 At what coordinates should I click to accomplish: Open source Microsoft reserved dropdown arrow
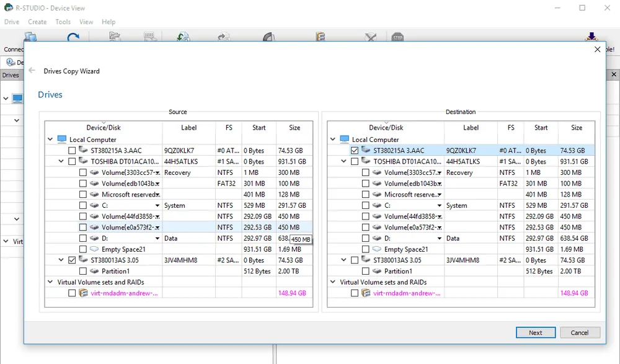tap(157, 195)
